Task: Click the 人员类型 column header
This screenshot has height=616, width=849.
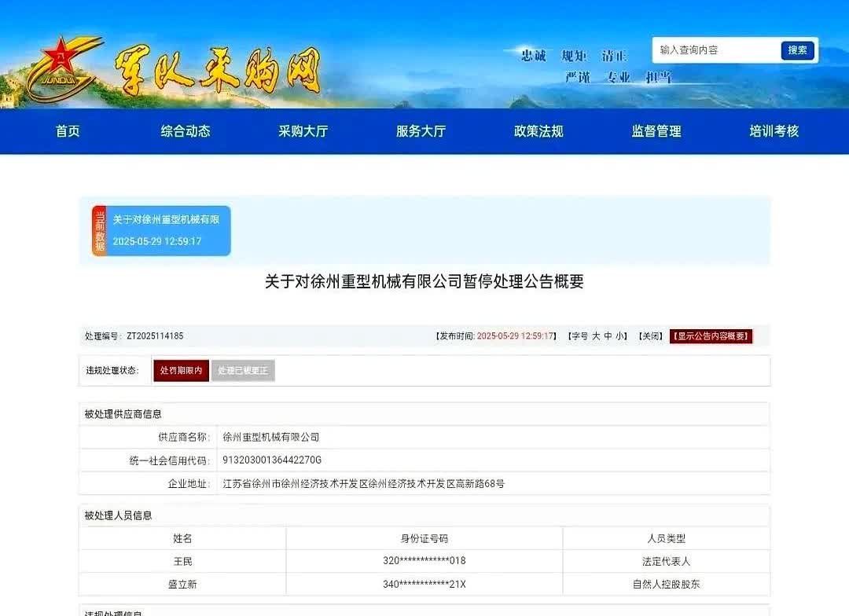Action: point(666,538)
